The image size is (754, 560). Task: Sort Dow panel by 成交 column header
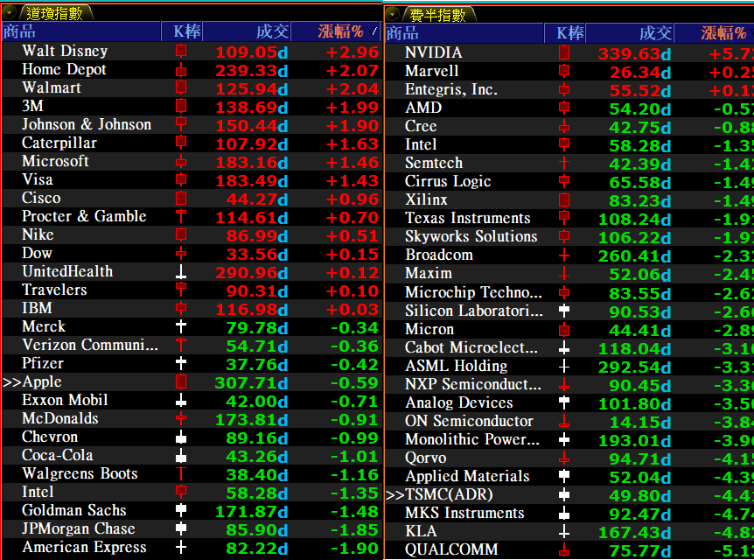(247, 31)
